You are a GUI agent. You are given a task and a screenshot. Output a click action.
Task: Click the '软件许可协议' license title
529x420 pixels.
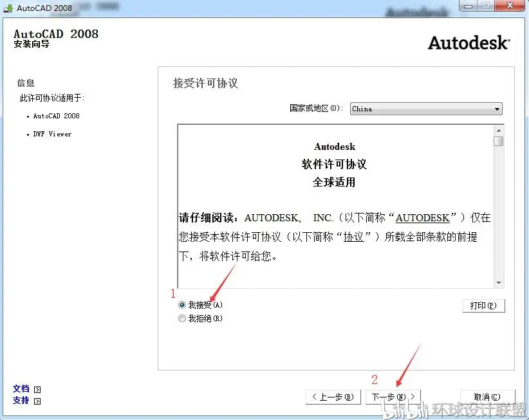[334, 165]
